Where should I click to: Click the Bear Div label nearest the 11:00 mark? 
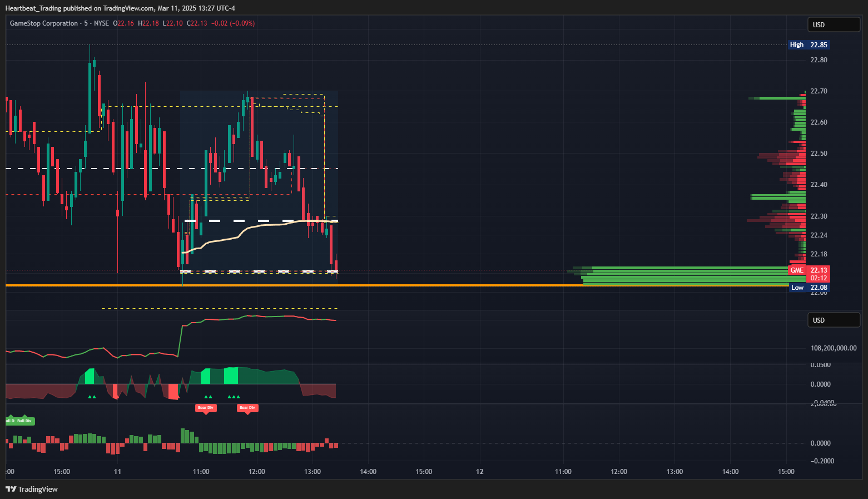(x=206, y=408)
